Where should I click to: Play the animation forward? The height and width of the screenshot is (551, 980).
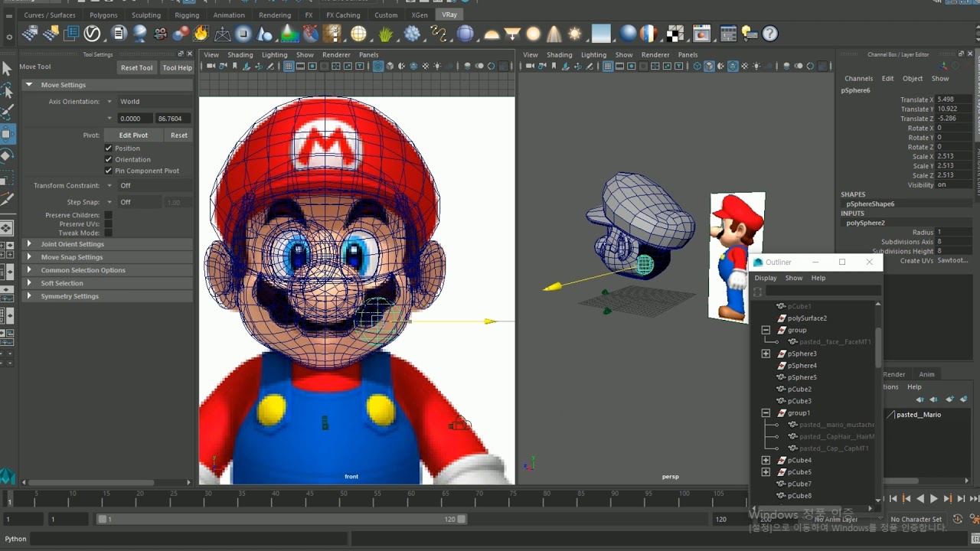click(x=934, y=499)
